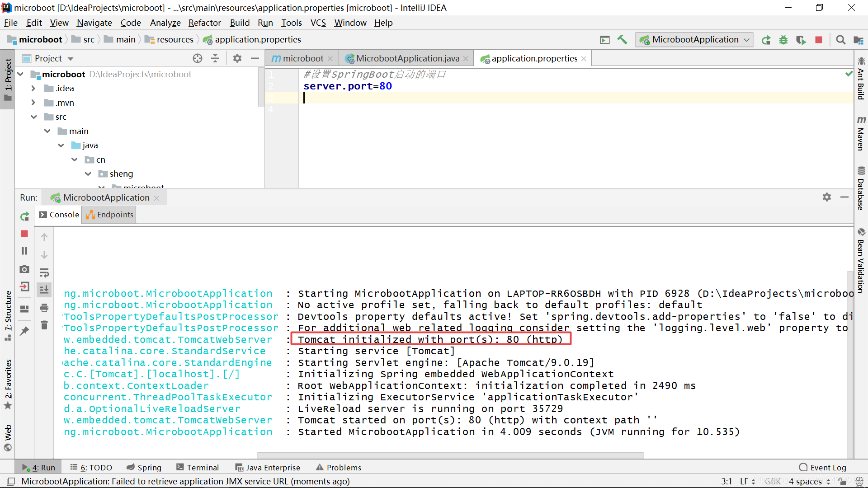868x488 pixels.
Task: Click the resources breadcrumb
Action: click(170, 40)
